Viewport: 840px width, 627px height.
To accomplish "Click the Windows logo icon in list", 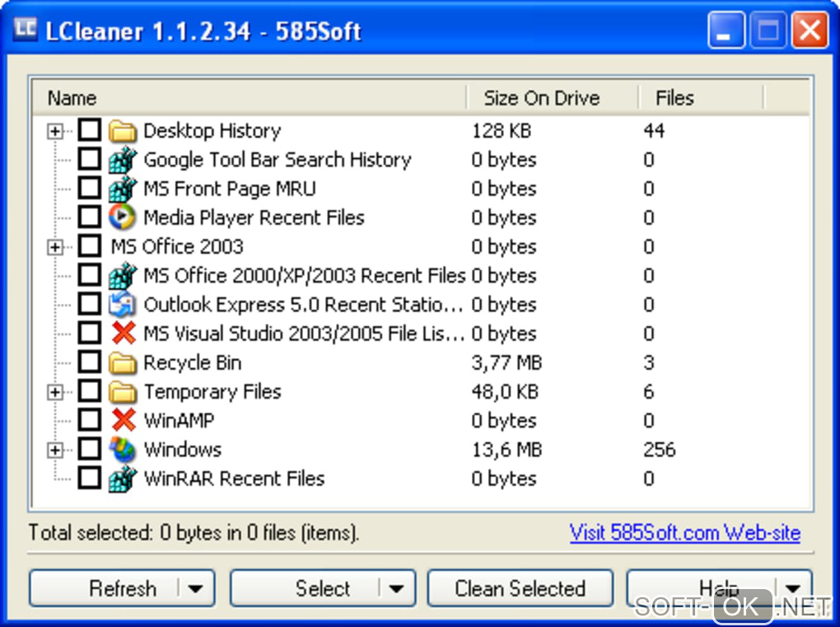I will coord(123,450).
